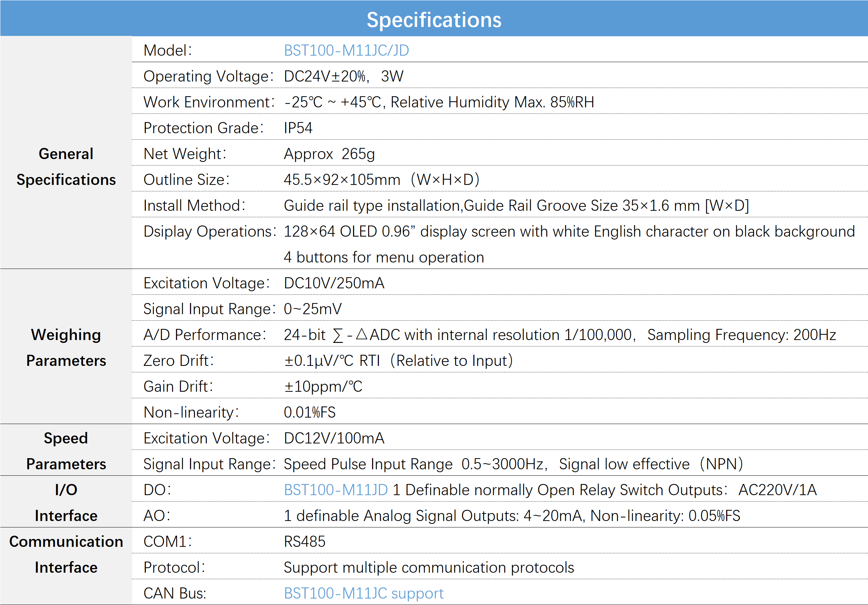The width and height of the screenshot is (868, 605).
Task: Click the model number BST100-M11JC/JD
Action: tap(346, 50)
